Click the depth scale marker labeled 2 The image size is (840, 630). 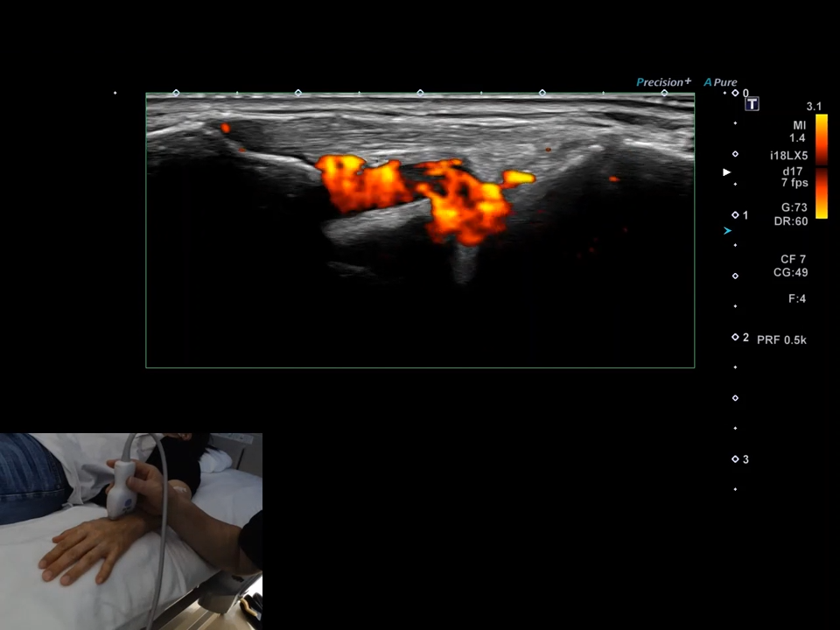click(x=740, y=337)
